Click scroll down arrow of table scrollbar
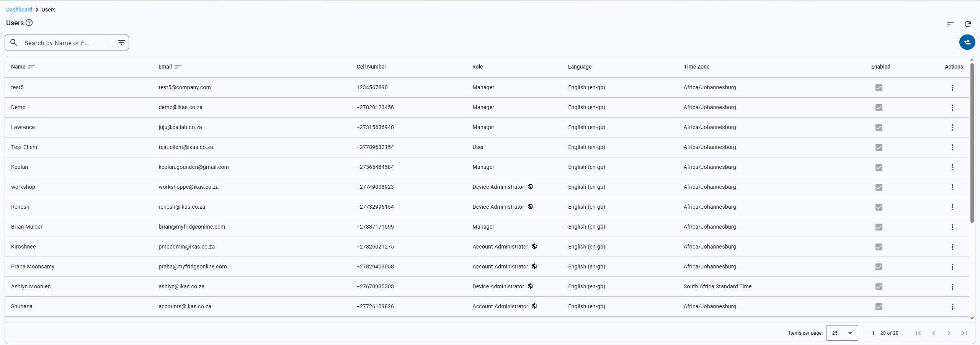The height and width of the screenshot is (345, 980). pyautogui.click(x=972, y=319)
